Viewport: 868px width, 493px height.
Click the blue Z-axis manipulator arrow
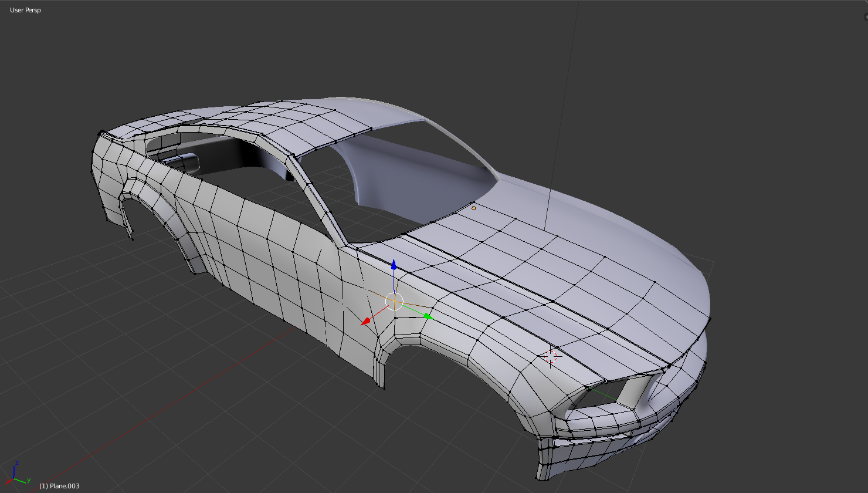coord(394,265)
